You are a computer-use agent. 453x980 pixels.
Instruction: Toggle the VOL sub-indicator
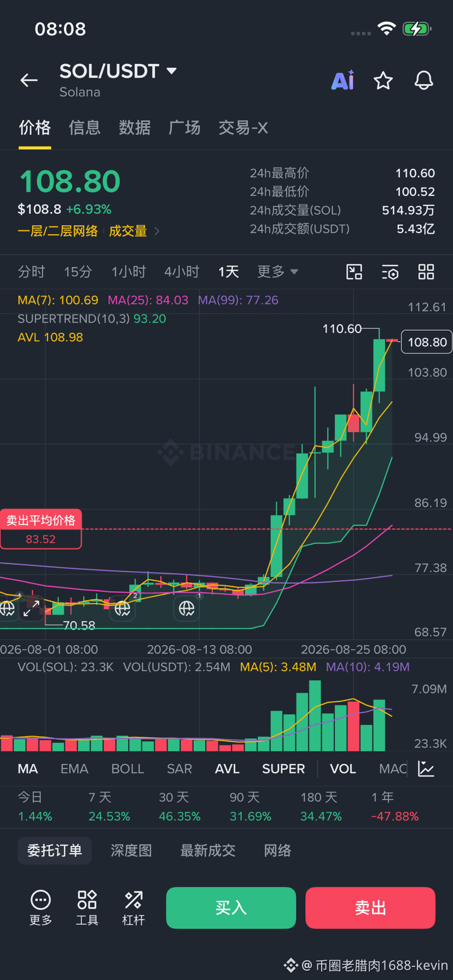343,768
